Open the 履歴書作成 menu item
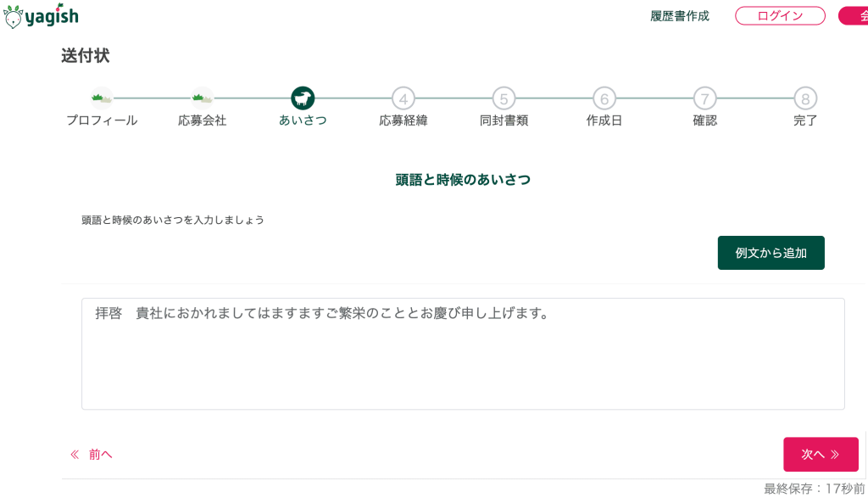The width and height of the screenshot is (868, 498). 680,16
